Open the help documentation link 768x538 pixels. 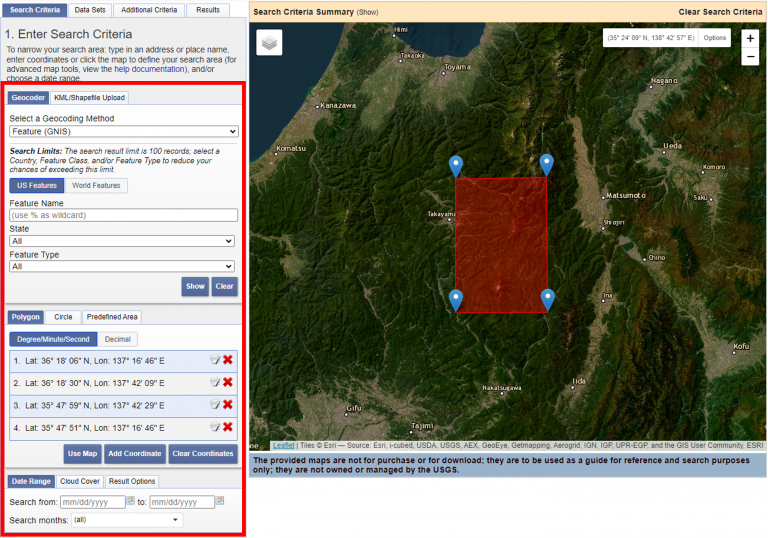pos(149,69)
